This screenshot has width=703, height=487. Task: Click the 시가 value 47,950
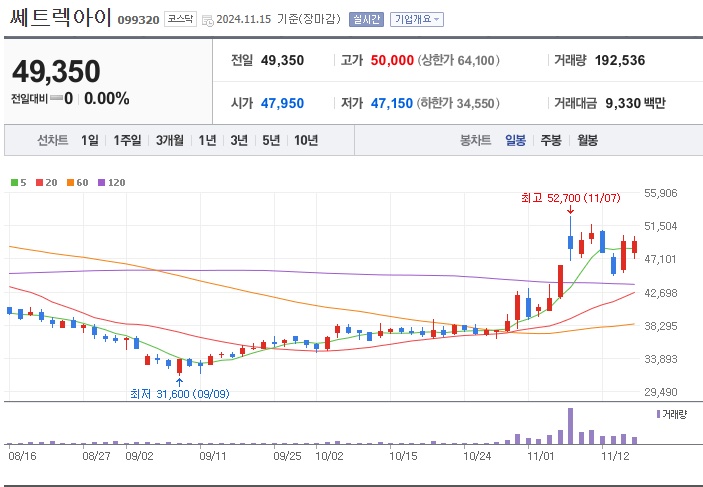coord(282,103)
